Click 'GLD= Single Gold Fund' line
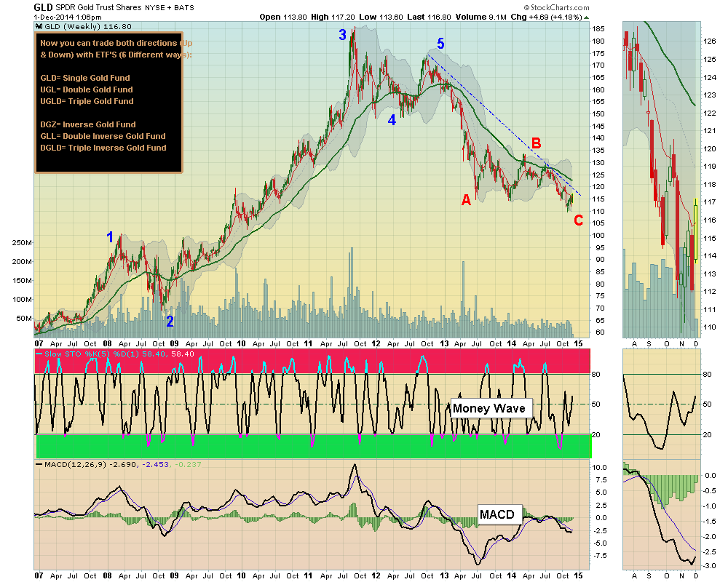The width and height of the screenshot is (728, 582). coord(85,78)
